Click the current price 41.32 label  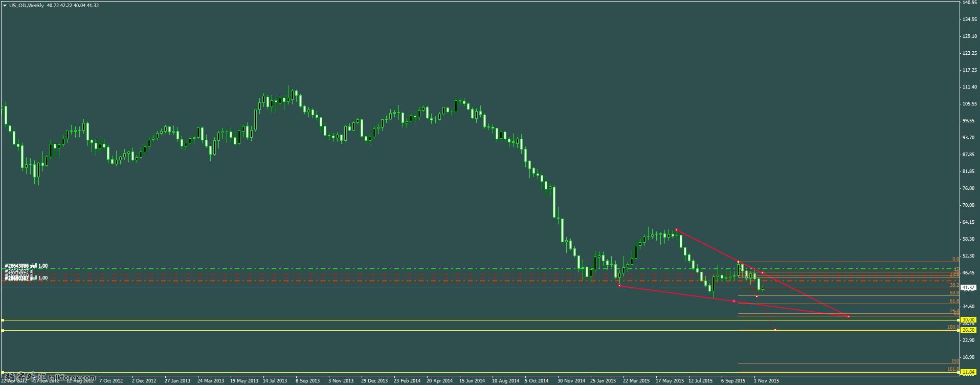click(969, 288)
